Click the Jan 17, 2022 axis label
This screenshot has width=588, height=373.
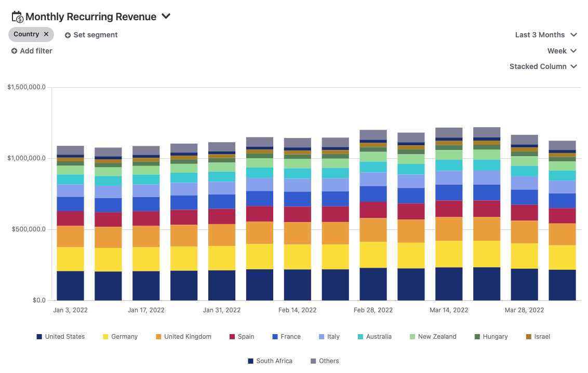pos(146,310)
